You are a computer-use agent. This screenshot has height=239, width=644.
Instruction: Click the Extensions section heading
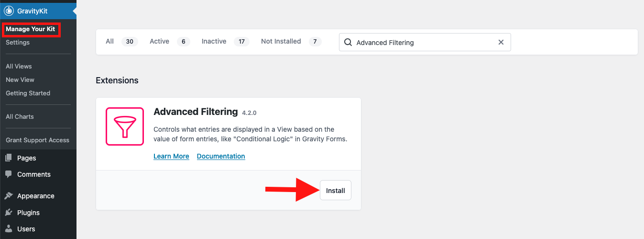[x=117, y=80]
